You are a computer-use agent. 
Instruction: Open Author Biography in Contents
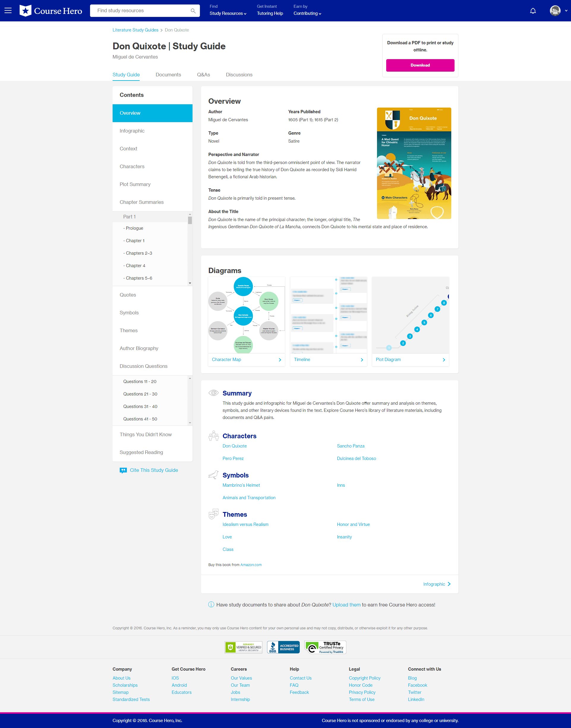click(x=152, y=348)
